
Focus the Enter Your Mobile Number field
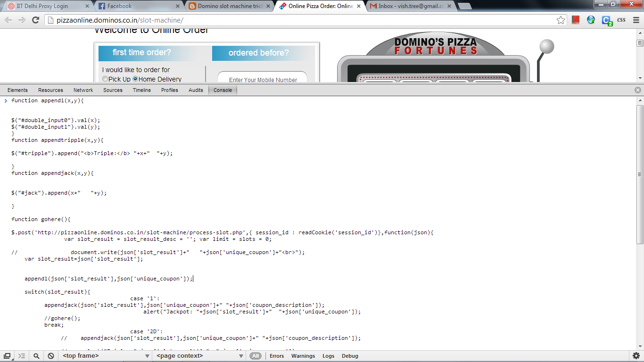pos(262,77)
